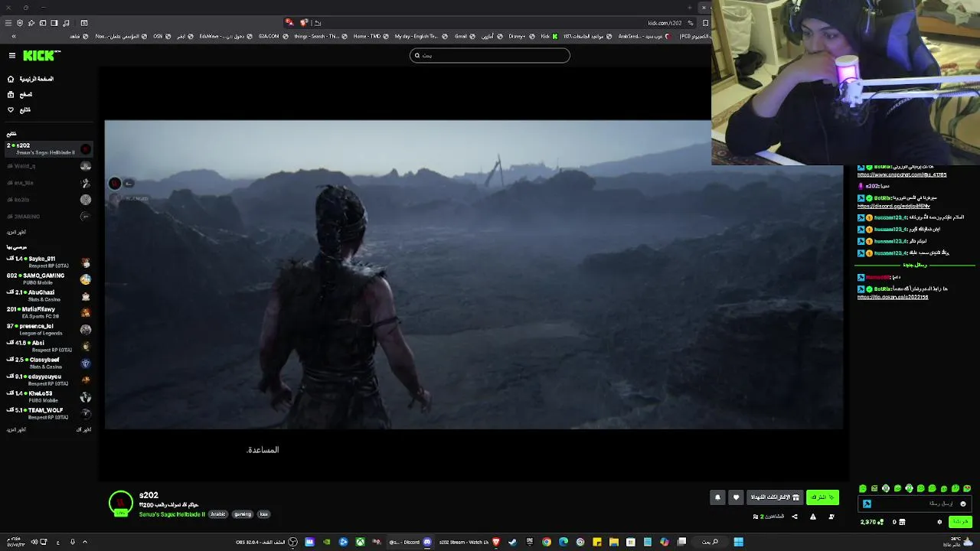Open chat settings gear icon
980x551 pixels.
click(x=939, y=522)
